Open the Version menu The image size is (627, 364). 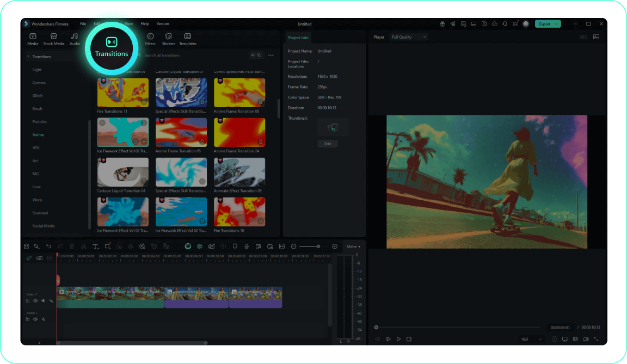(x=162, y=24)
